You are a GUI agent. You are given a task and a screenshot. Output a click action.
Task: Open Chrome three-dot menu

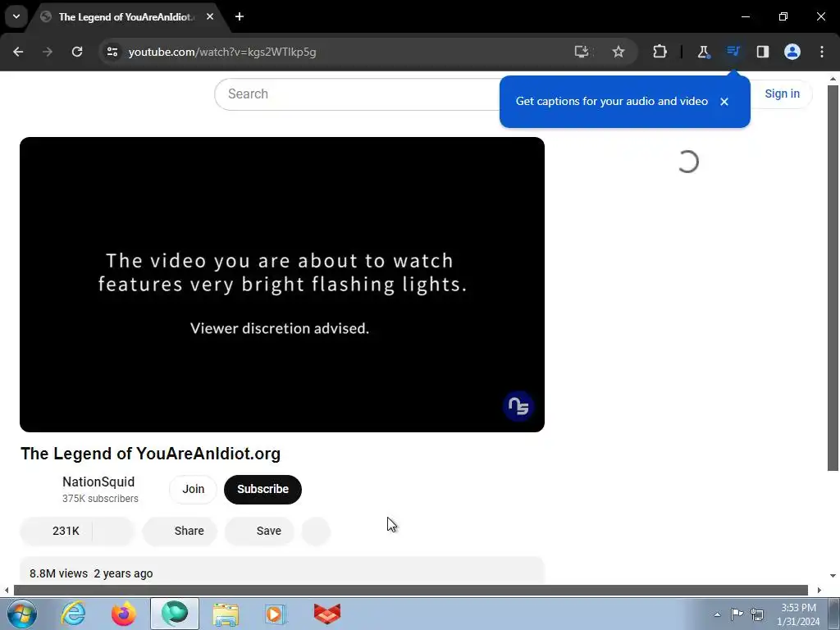pos(822,52)
